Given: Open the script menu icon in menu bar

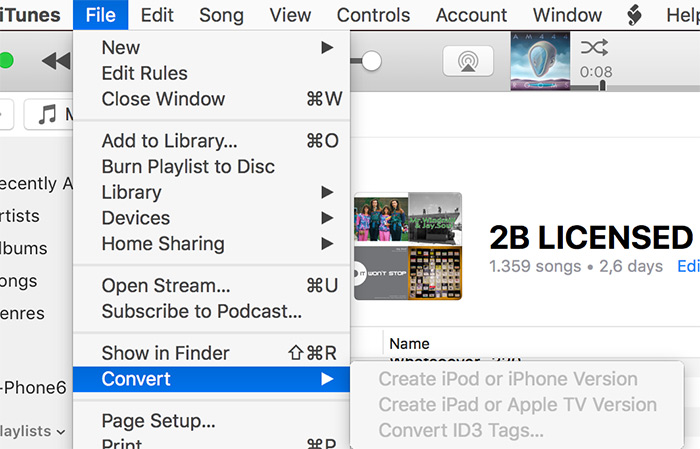Looking at the screenshot, I should [634, 15].
